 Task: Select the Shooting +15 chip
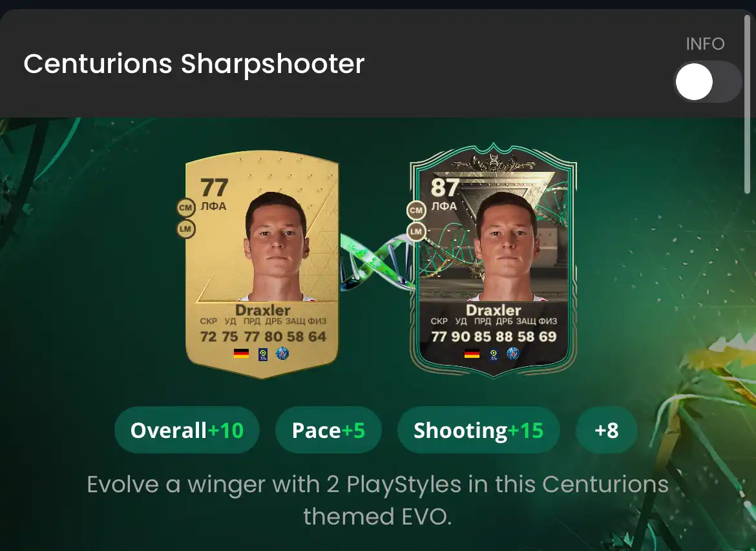tap(478, 430)
